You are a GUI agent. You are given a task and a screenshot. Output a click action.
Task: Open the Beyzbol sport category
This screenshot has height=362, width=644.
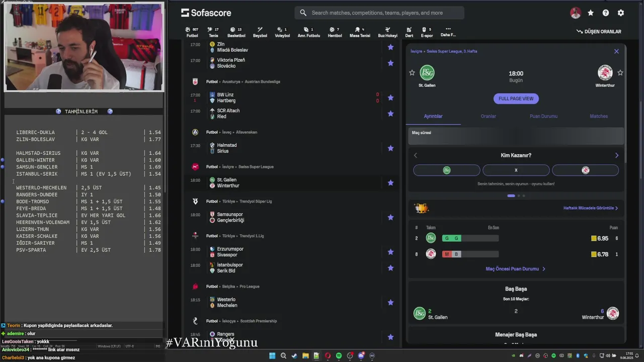coord(260,32)
